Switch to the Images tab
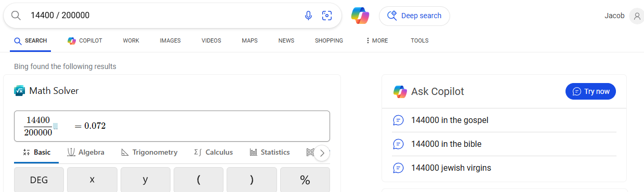The width and height of the screenshot is (644, 192). coord(170,40)
